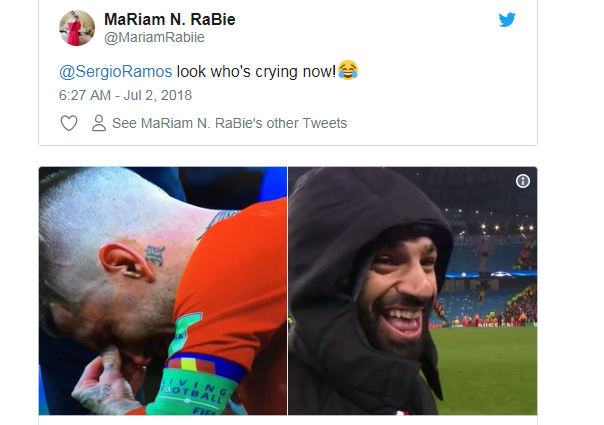Click the blank area of the tweet card header
Screen dimensions: 604x425
(366, 29)
